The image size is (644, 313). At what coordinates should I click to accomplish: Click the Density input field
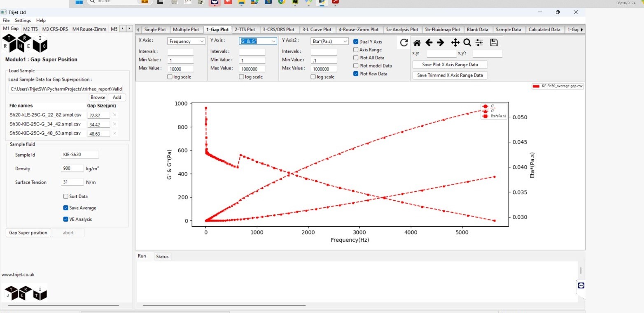click(72, 169)
